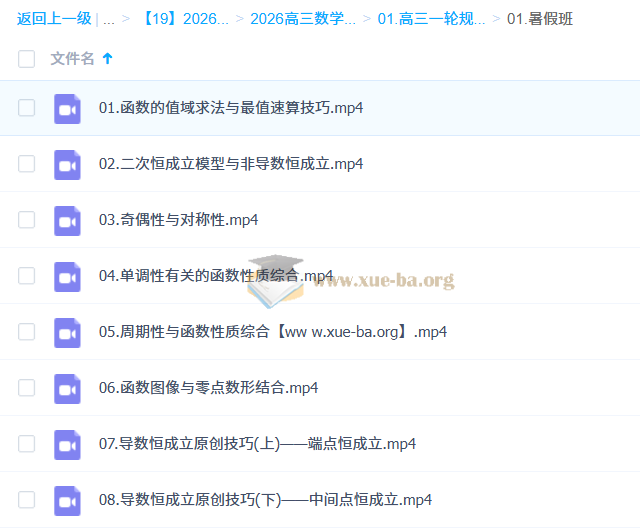Click video icon for 07.导数恒成立原创技巧(上)
The image size is (640, 529).
tap(67, 444)
